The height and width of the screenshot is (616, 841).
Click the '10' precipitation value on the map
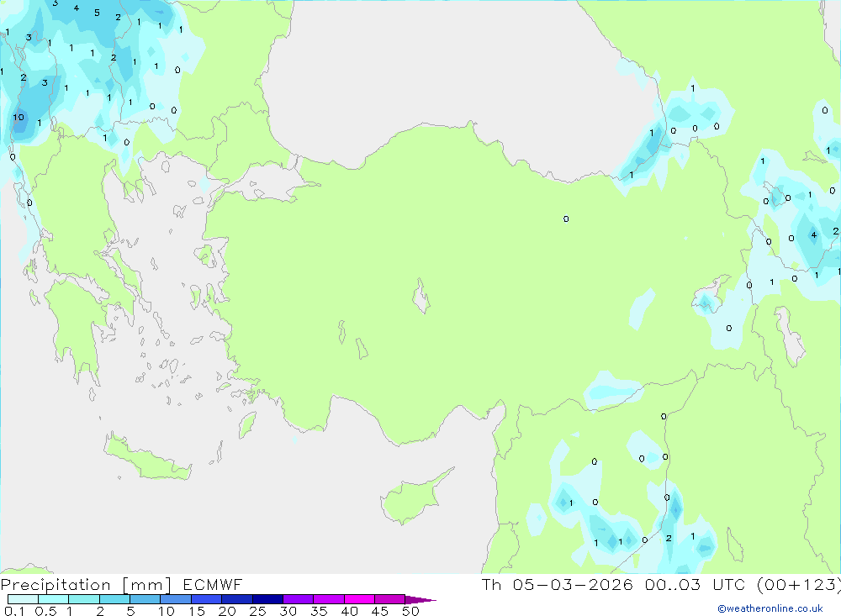coord(19,117)
